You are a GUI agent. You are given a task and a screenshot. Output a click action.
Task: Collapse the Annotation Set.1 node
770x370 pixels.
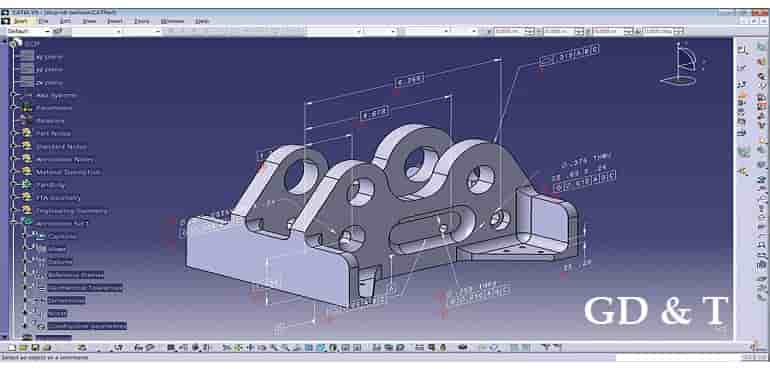point(14,223)
